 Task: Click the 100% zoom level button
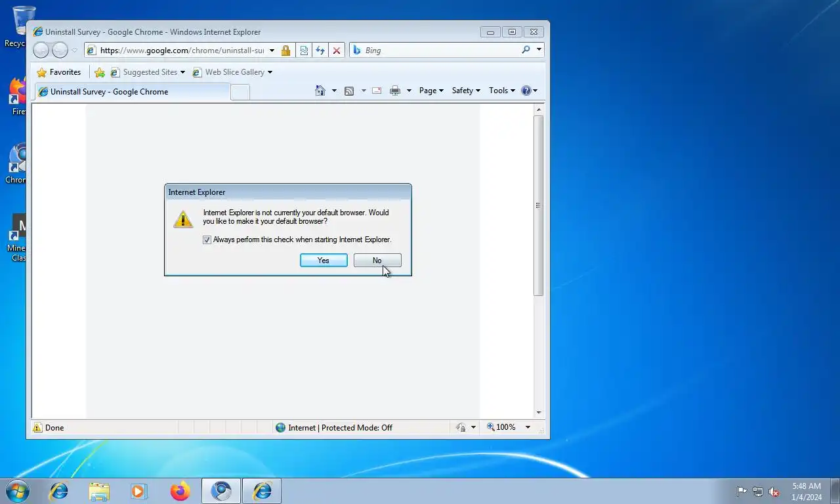[501, 427]
